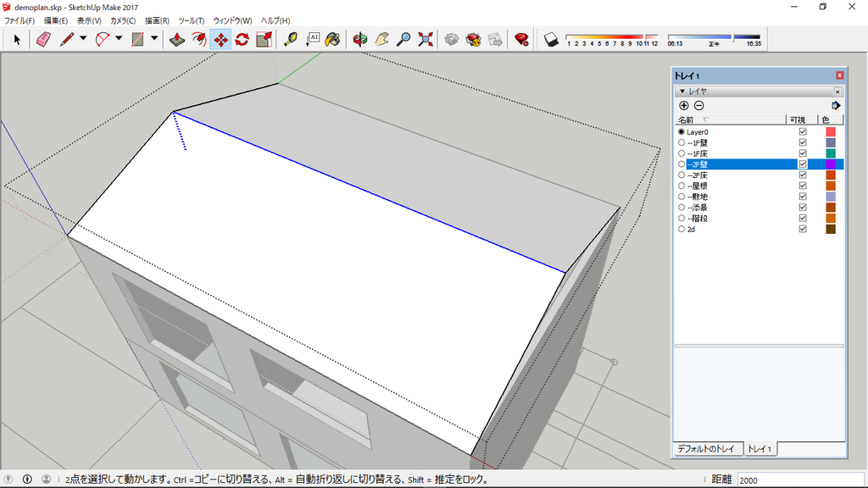The width and height of the screenshot is (868, 488).
Task: Click the credits info status icon
Action: tap(27, 480)
